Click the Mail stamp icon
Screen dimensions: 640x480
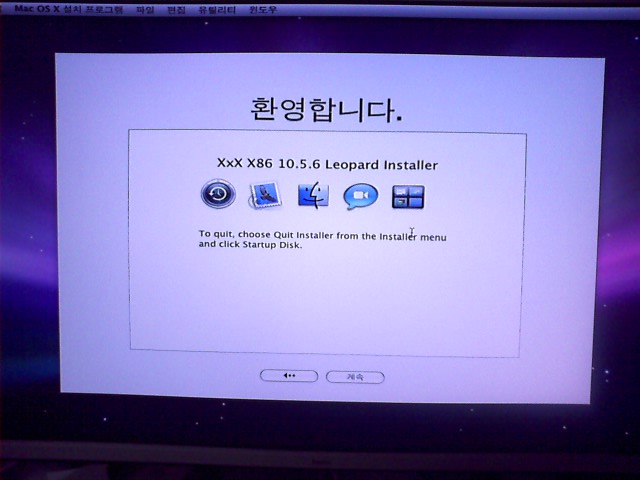click(x=264, y=196)
